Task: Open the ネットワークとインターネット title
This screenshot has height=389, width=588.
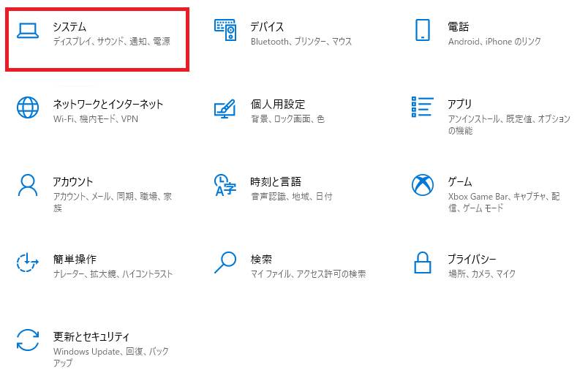Action: click(108, 104)
